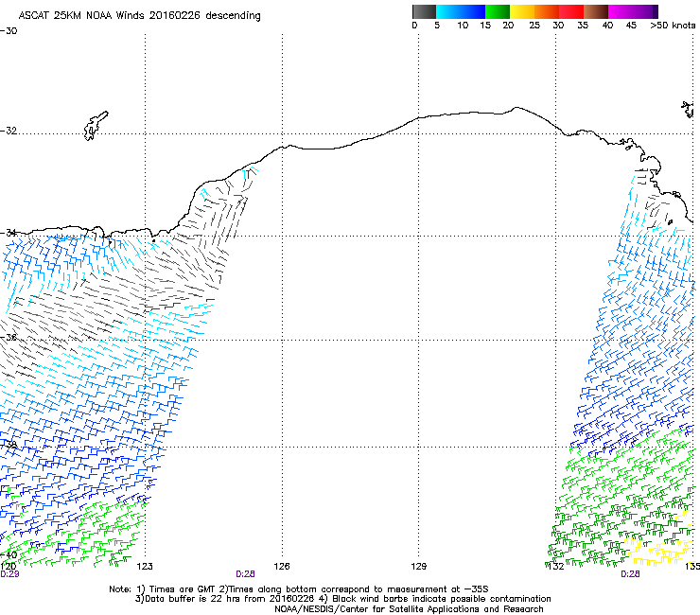The height and width of the screenshot is (615, 700).
Task: Click the yellow 20-25 knots legend color
Action: [522, 11]
